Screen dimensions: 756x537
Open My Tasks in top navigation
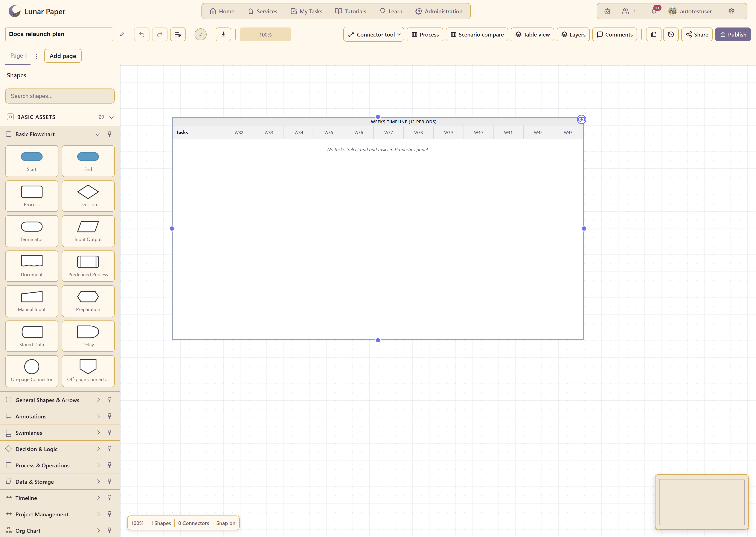(306, 11)
